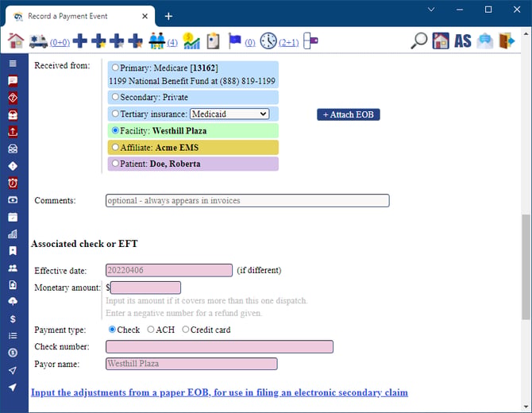The image size is (532, 413).
Task: Select Tertiary insurance radio button
Action: coord(115,114)
